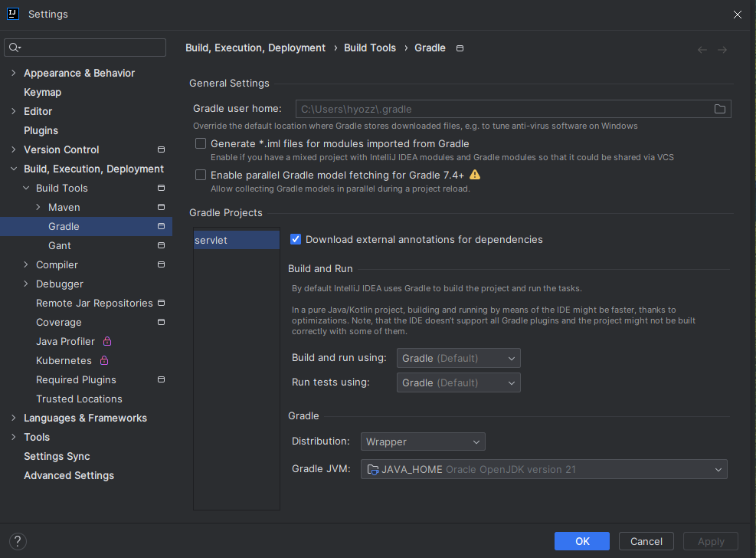Image resolution: width=756 pixels, height=558 pixels.
Task: Click the project icon beside Build Tools
Action: pyautogui.click(x=161, y=188)
